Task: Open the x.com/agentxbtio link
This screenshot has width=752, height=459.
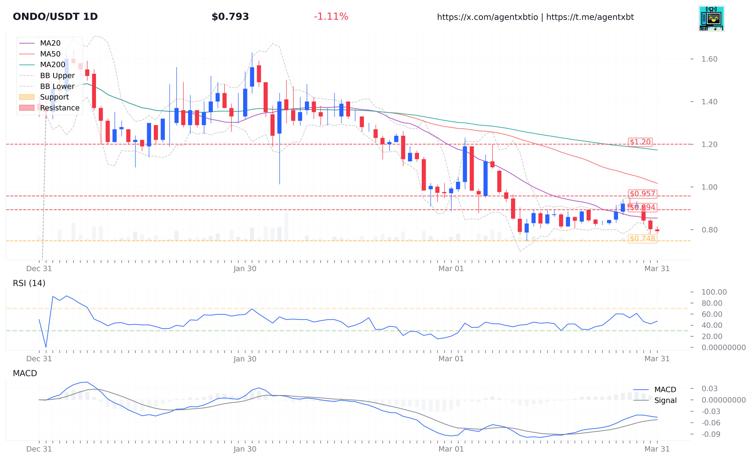Action: click(x=489, y=17)
